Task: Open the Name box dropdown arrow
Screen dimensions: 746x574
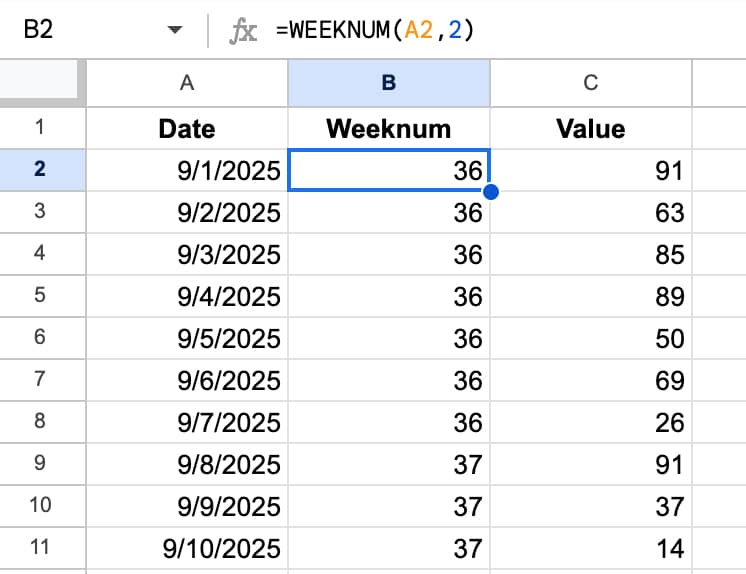Action: (x=176, y=31)
